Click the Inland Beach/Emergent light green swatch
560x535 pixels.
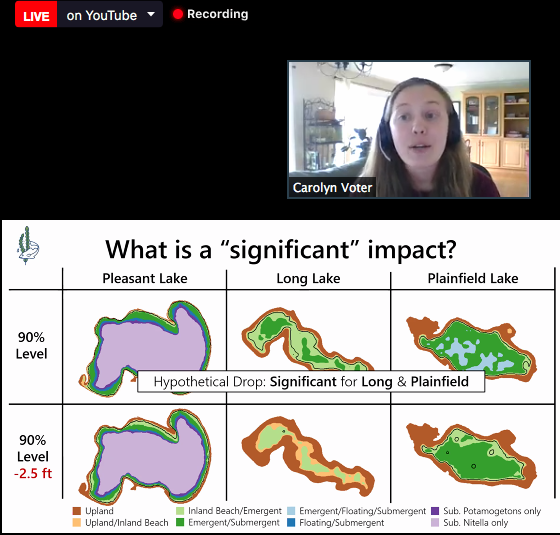(180, 511)
